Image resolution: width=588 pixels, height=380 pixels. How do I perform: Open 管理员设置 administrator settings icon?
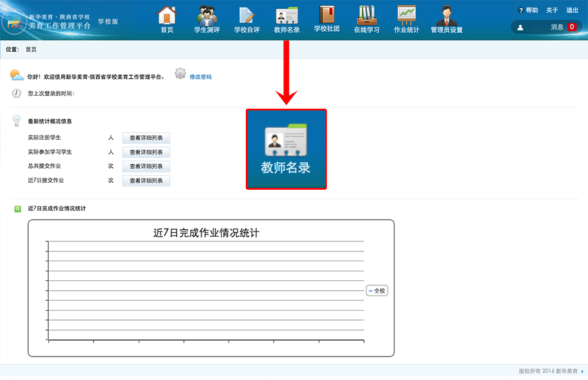pyautogui.click(x=446, y=15)
